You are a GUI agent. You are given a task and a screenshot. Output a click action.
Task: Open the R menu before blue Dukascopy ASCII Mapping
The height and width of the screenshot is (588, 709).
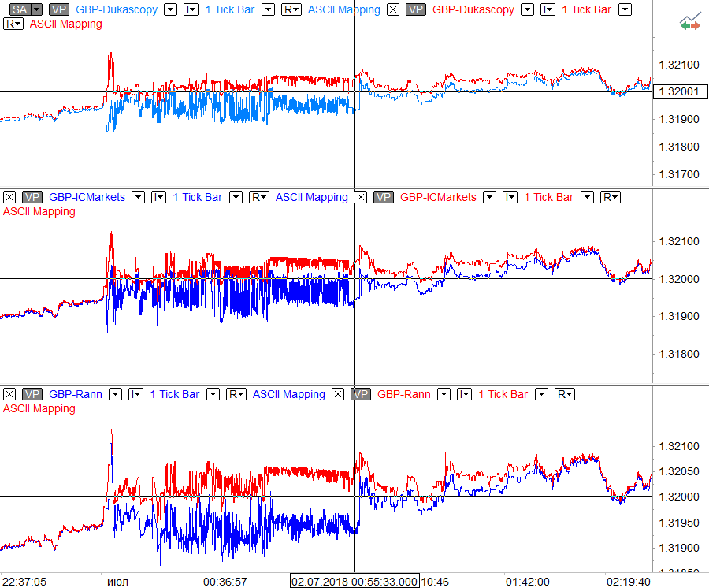click(291, 9)
